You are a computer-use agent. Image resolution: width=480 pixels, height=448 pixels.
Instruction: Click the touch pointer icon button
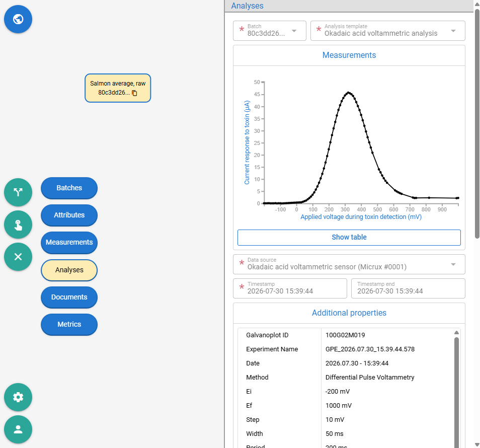(x=18, y=225)
